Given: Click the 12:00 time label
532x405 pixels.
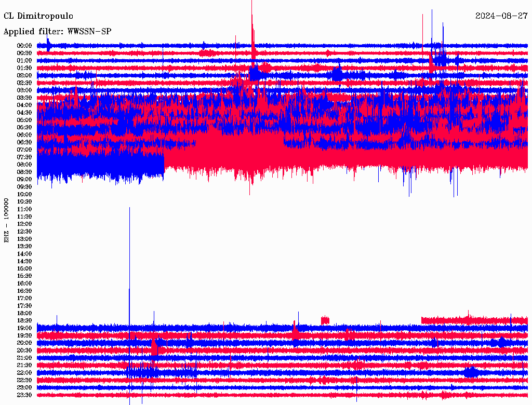Looking at the screenshot, I should tap(24, 224).
